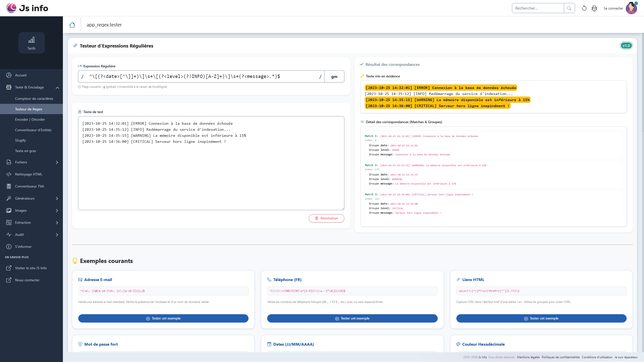Viewport: 644px width, 362px height.
Task: Test the Adresse E-mail example
Action: tap(163, 318)
